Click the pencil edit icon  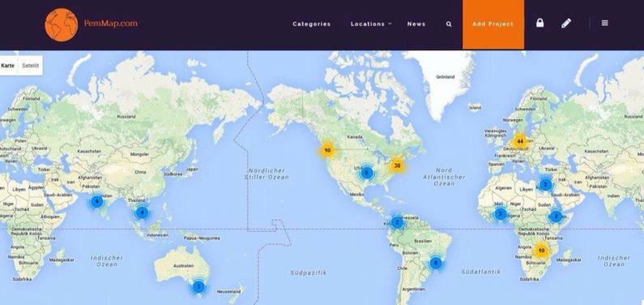tap(566, 24)
